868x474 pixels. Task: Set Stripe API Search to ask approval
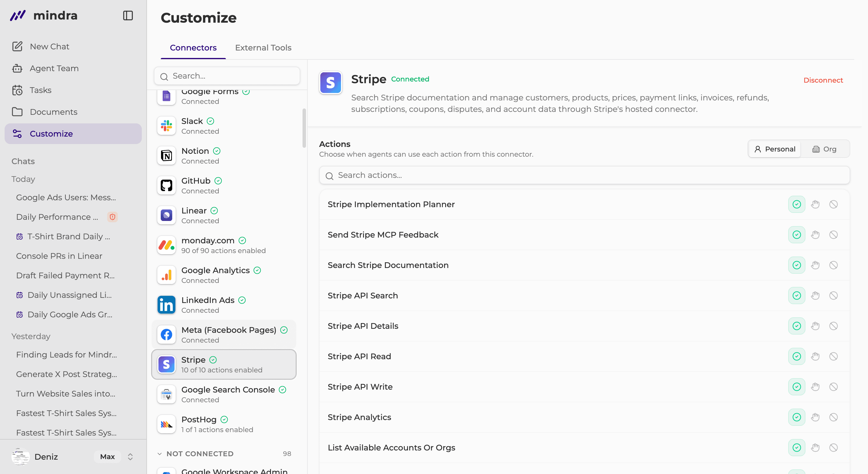(x=815, y=296)
